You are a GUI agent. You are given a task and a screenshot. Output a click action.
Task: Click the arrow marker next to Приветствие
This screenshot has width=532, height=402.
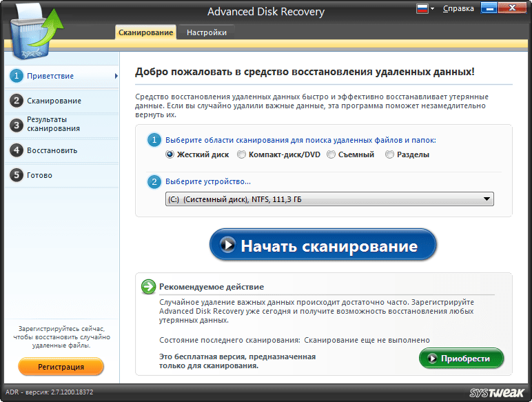(116, 76)
